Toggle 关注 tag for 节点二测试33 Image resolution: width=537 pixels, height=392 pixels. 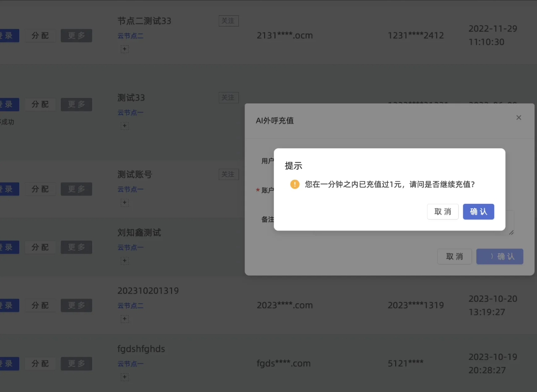(229, 21)
